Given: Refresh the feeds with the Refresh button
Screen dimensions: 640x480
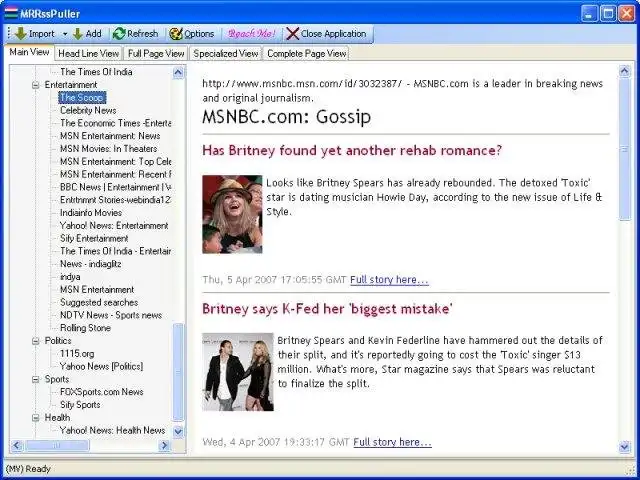Looking at the screenshot, I should coord(136,33).
